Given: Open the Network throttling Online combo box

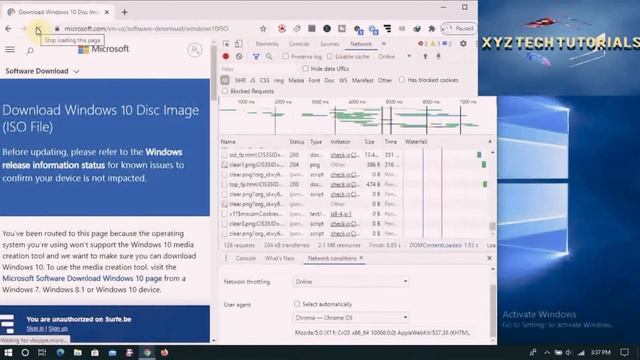Looking at the screenshot, I should pyautogui.click(x=350, y=282).
